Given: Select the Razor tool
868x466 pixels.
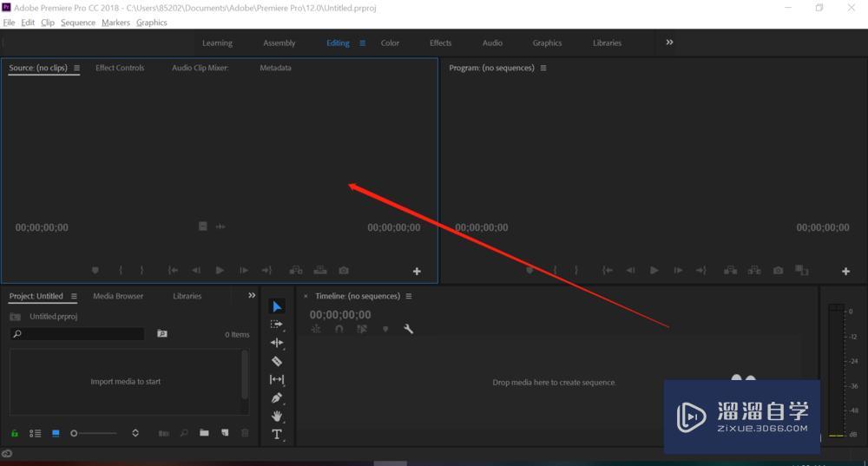Looking at the screenshot, I should pyautogui.click(x=277, y=361).
